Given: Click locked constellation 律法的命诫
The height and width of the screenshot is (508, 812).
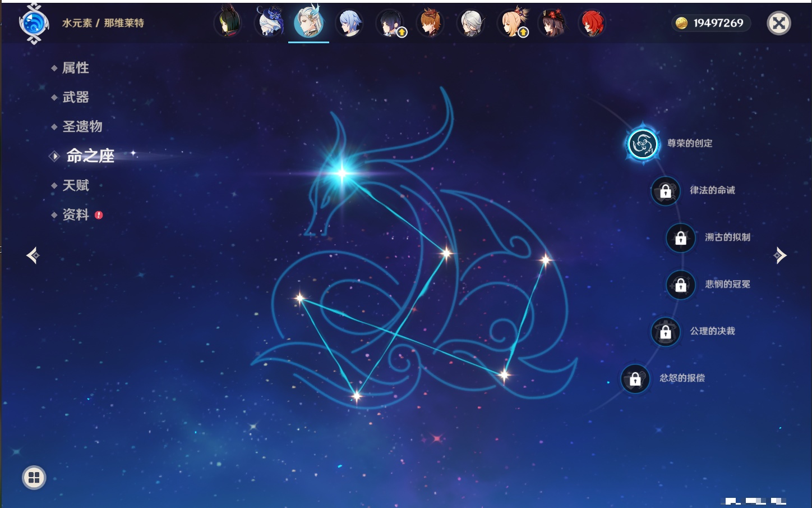Looking at the screenshot, I should [x=666, y=191].
